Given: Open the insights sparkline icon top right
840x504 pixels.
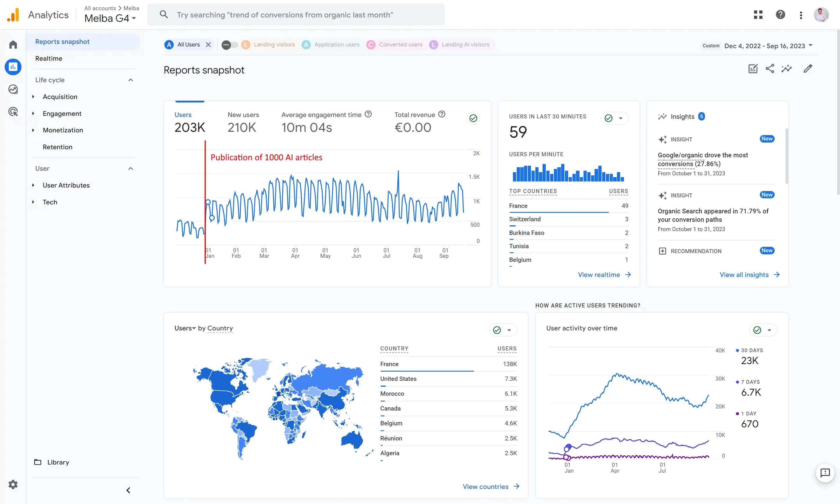Looking at the screenshot, I should pyautogui.click(x=787, y=69).
